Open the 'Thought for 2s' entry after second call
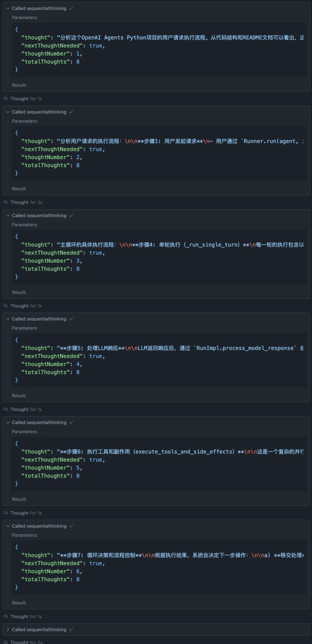312x644 pixels. point(26,202)
